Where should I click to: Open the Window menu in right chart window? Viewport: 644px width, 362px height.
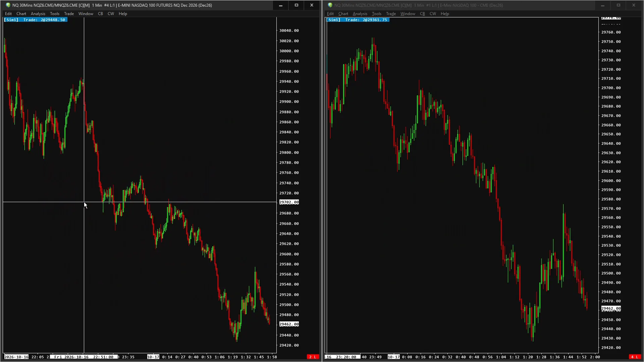408,14
